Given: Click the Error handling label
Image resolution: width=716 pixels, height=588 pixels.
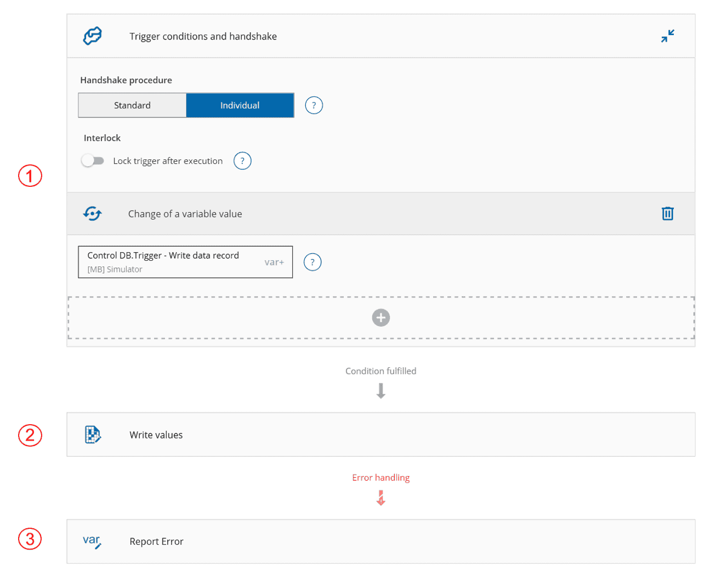Looking at the screenshot, I should click(381, 478).
